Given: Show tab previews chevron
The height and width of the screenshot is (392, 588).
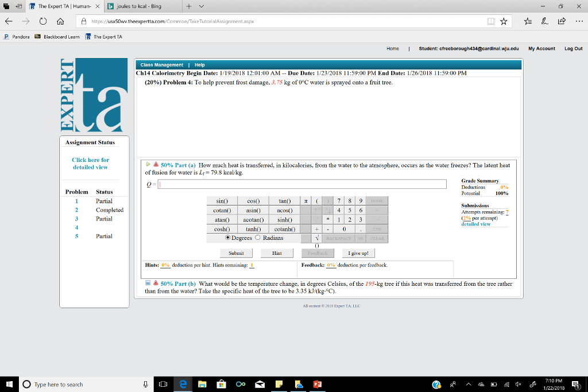Looking at the screenshot, I should pos(202,6).
